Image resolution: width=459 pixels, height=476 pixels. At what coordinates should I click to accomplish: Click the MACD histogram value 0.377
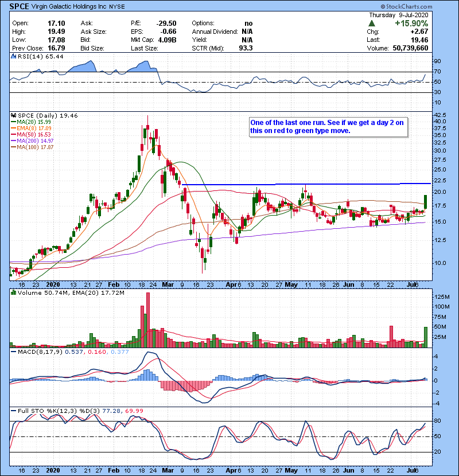pos(120,352)
